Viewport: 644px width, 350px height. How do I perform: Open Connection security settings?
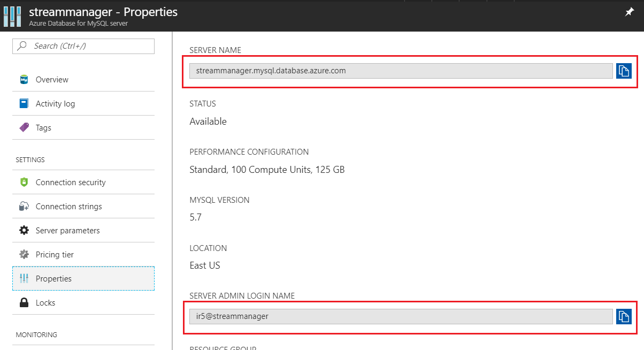[83, 182]
